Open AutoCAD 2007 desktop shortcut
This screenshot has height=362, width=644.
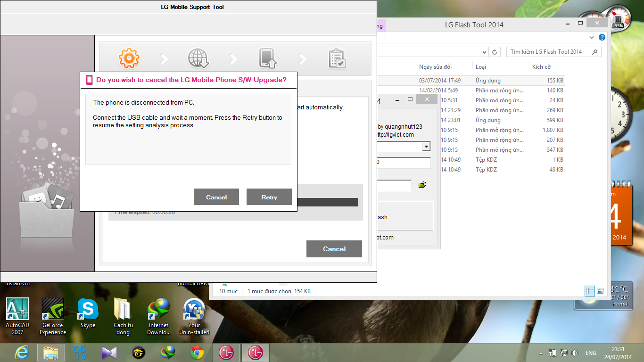(x=17, y=316)
